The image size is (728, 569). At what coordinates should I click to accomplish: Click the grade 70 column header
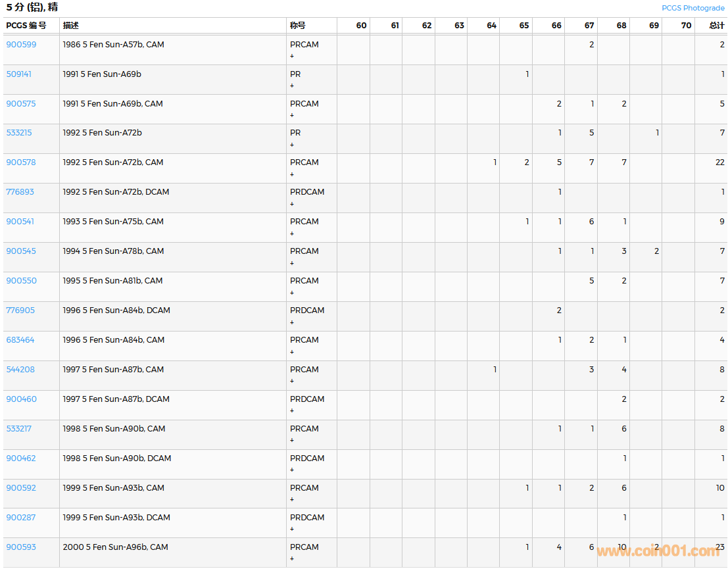(x=686, y=26)
